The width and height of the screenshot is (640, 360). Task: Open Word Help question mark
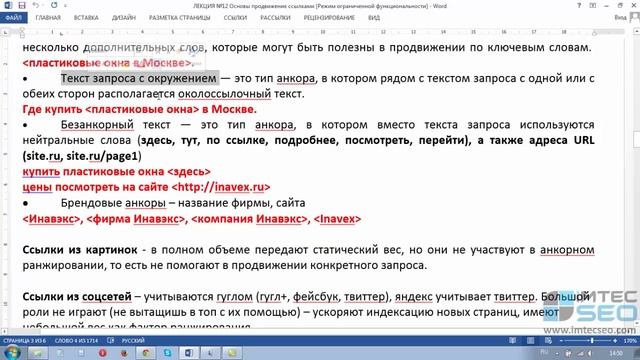pyautogui.click(x=579, y=6)
